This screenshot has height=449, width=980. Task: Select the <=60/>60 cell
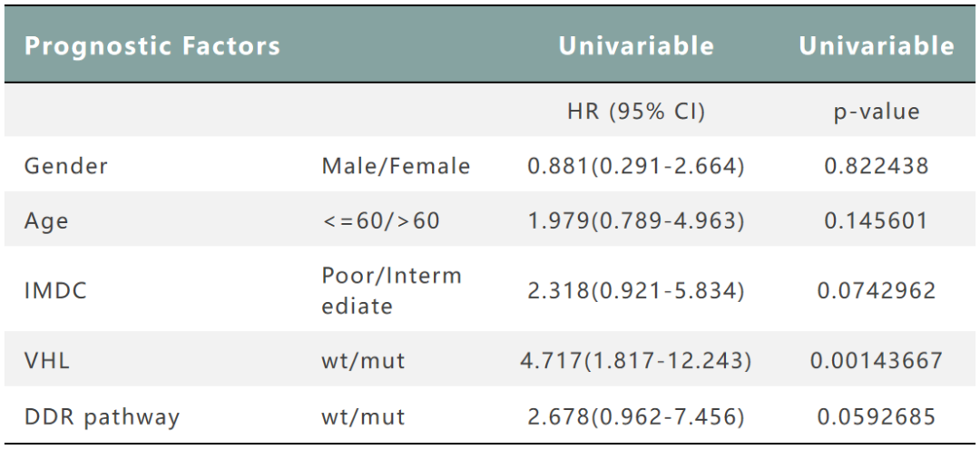pyautogui.click(x=381, y=220)
